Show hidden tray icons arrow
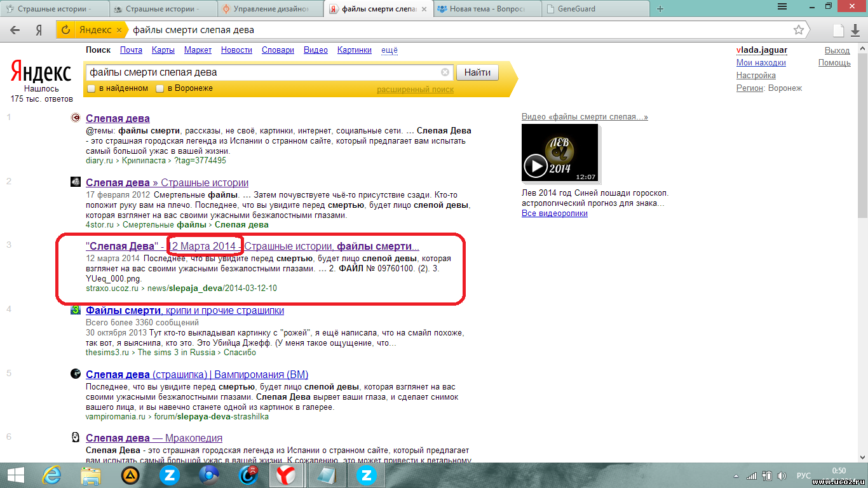 [x=736, y=475]
